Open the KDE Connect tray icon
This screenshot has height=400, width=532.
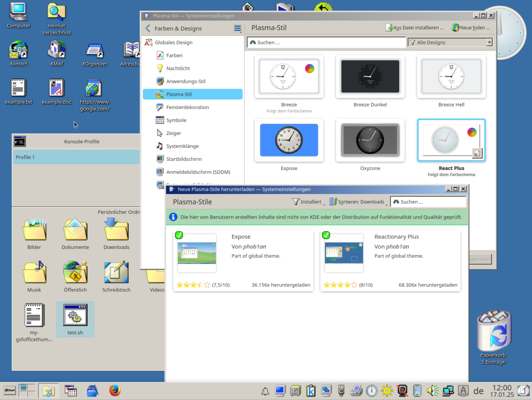click(x=417, y=391)
